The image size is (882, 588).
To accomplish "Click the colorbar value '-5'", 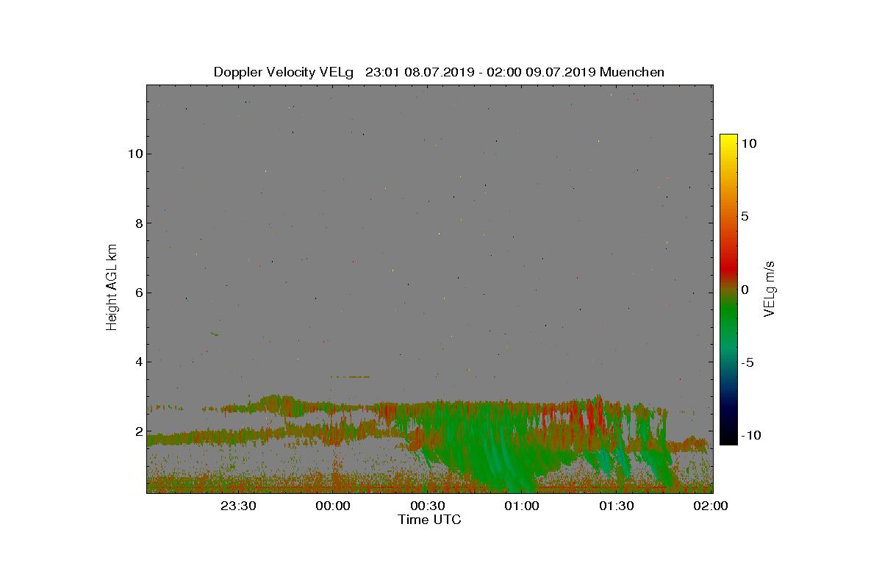I will tap(747, 362).
